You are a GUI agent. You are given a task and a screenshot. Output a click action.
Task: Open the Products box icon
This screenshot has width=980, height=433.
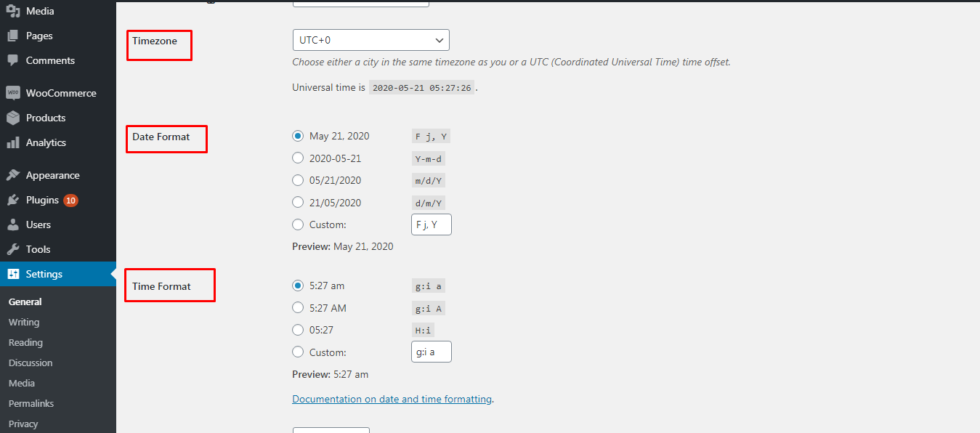click(13, 118)
